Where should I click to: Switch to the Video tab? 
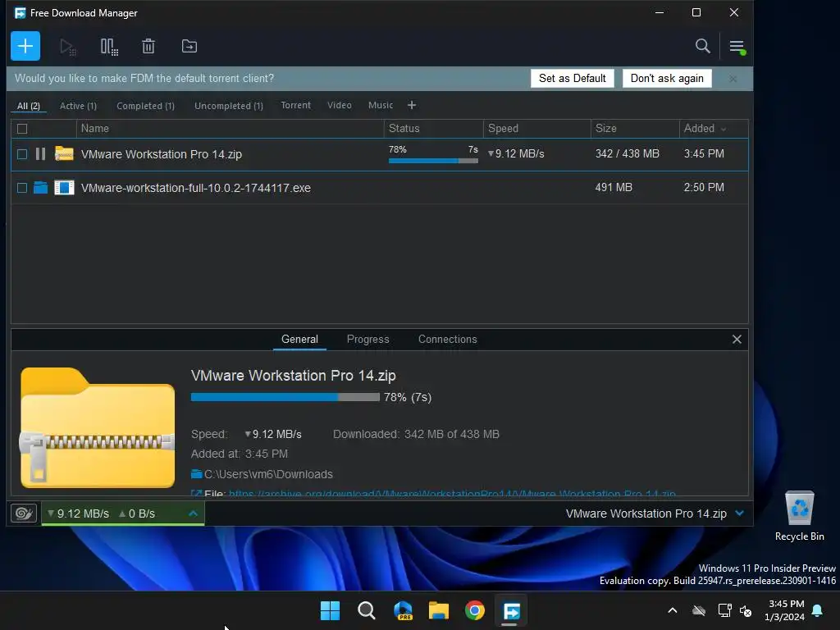(340, 105)
